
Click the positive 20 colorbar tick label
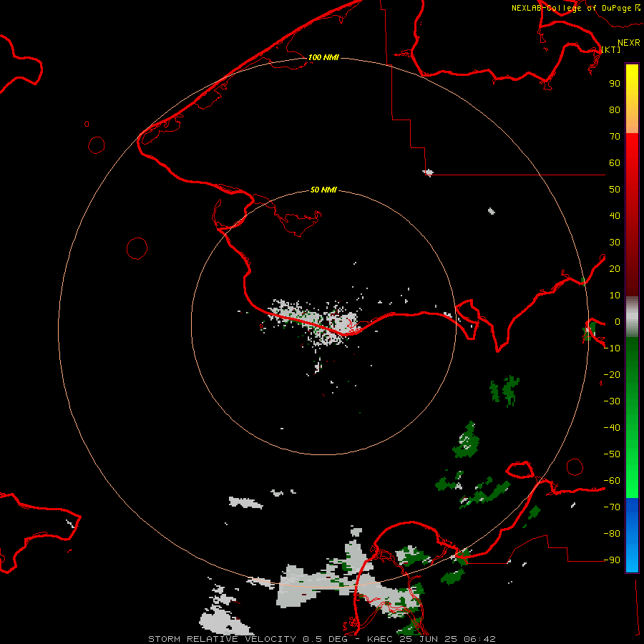point(615,269)
